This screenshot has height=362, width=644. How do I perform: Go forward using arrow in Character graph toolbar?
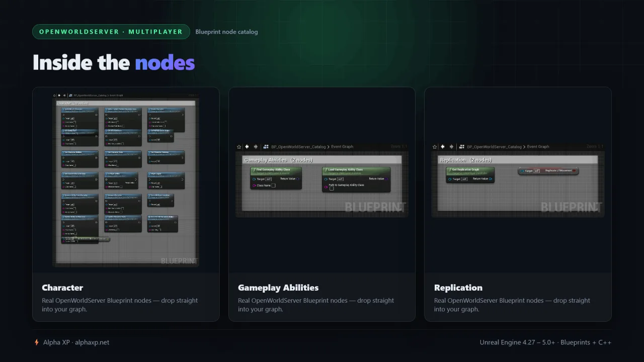(64, 96)
